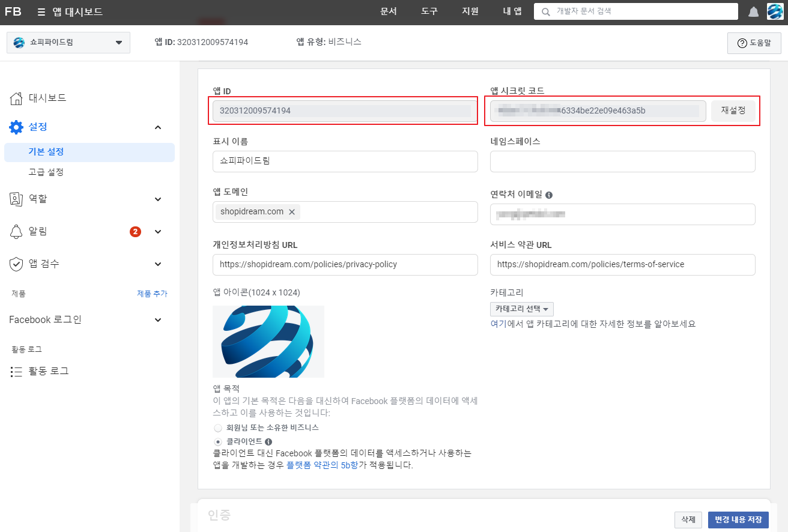Click the 역할 person badge icon
788x532 pixels.
16,199
